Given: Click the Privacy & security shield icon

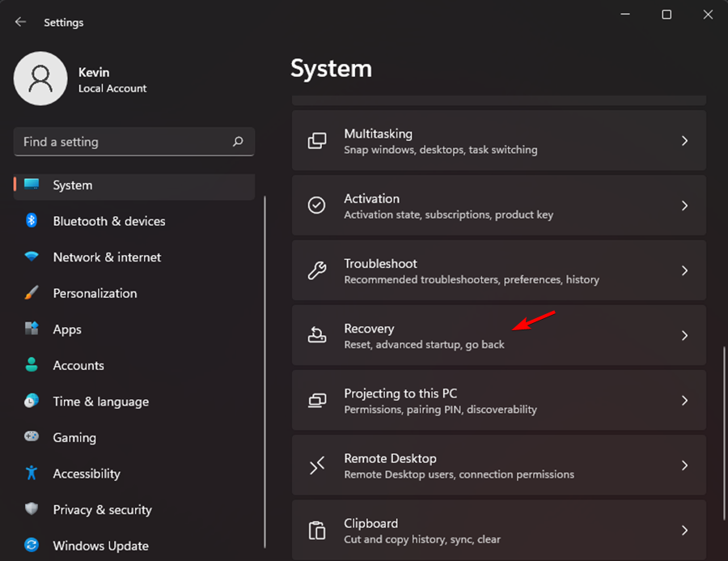Looking at the screenshot, I should click(32, 510).
